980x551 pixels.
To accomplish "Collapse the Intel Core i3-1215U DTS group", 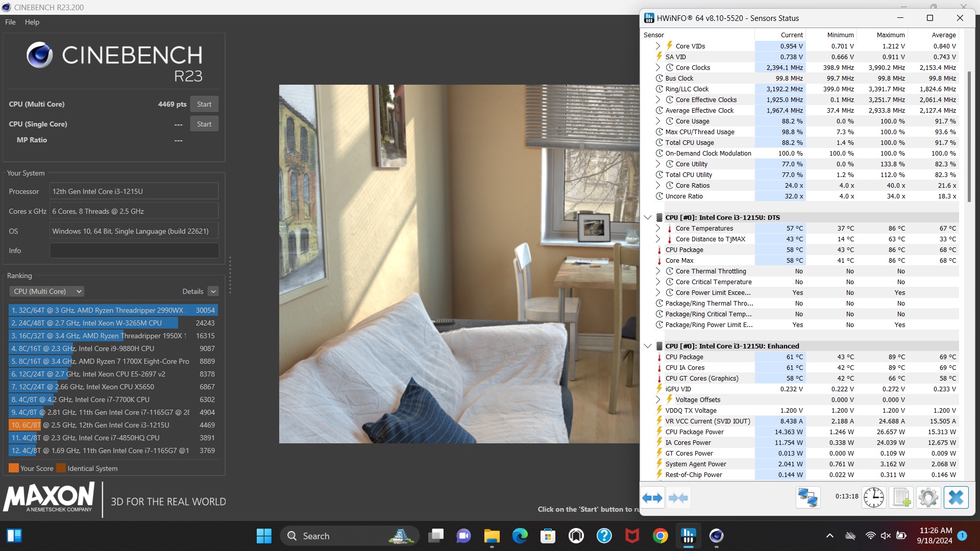I will coord(648,217).
